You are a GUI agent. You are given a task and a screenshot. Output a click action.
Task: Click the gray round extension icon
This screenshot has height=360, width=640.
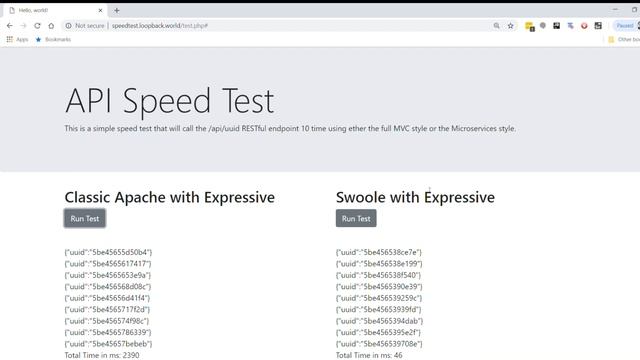point(543,26)
